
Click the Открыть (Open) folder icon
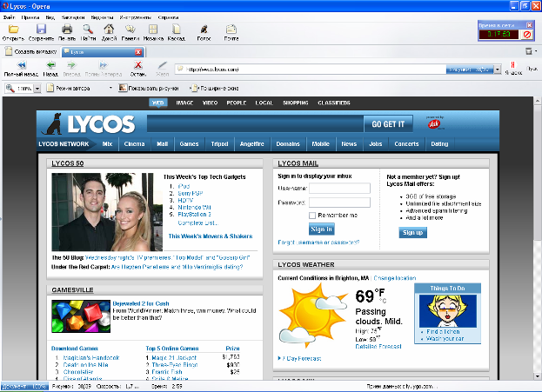coord(13,29)
